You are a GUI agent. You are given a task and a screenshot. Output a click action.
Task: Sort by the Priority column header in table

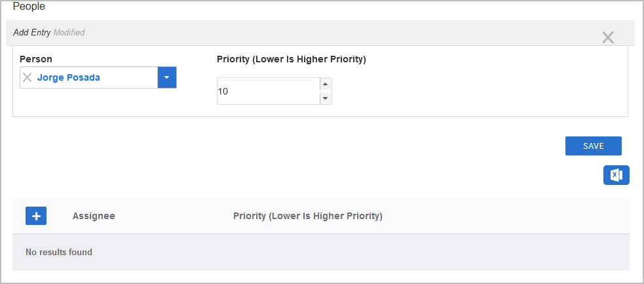307,216
